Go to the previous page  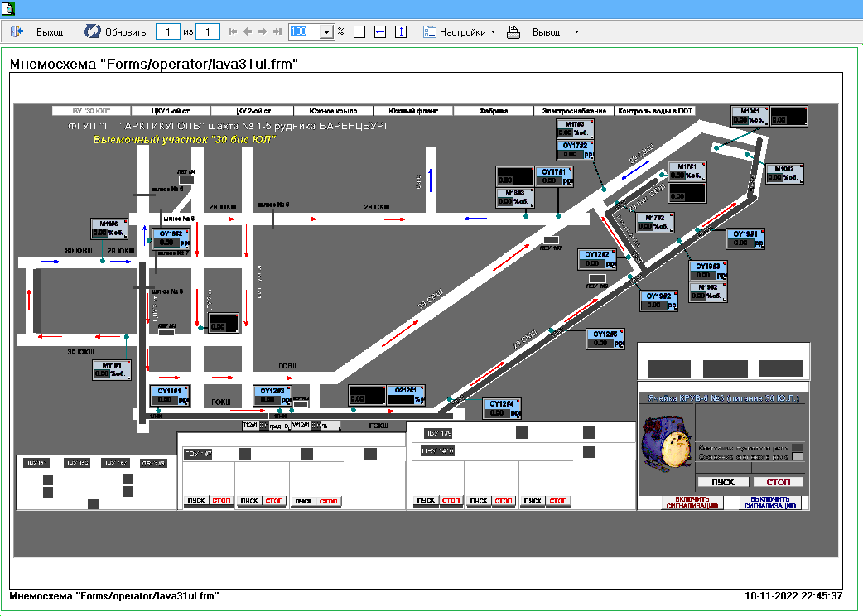[x=248, y=32]
